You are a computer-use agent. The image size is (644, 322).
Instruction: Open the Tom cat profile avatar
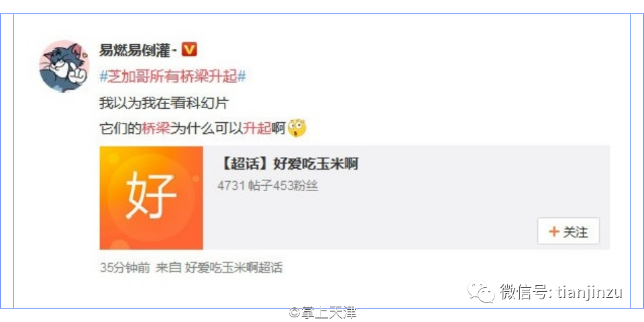click(x=64, y=66)
